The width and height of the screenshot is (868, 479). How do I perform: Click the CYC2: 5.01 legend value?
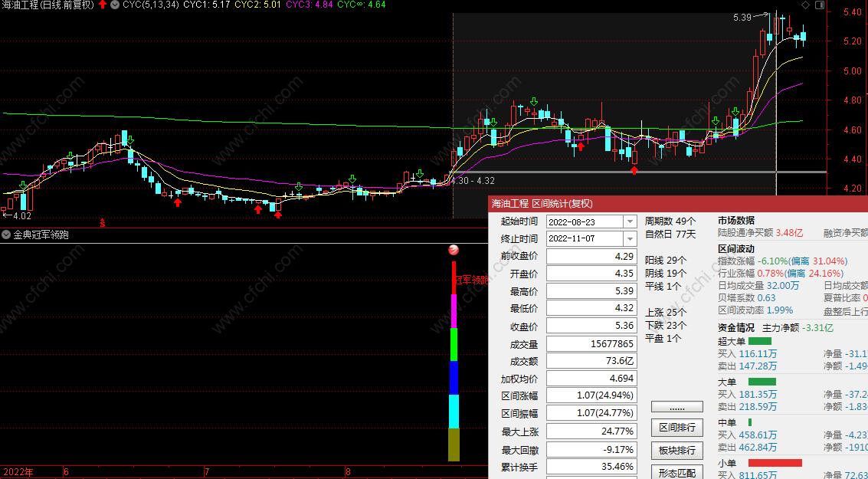click(x=257, y=5)
